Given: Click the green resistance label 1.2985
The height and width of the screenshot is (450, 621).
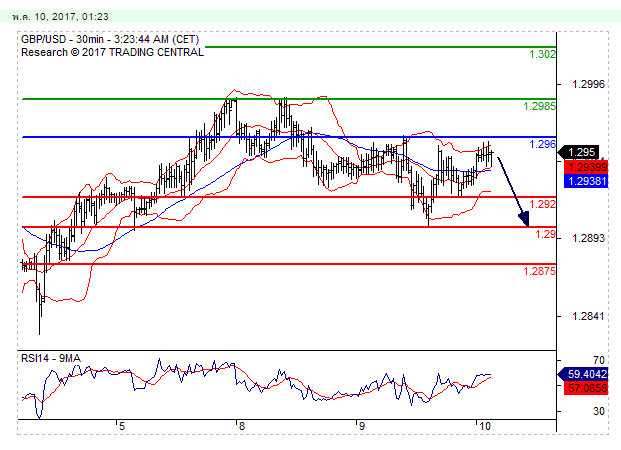Looking at the screenshot, I should [539, 106].
